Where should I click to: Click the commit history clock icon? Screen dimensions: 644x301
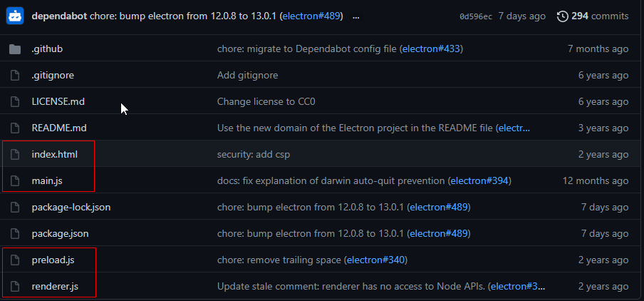(x=562, y=16)
